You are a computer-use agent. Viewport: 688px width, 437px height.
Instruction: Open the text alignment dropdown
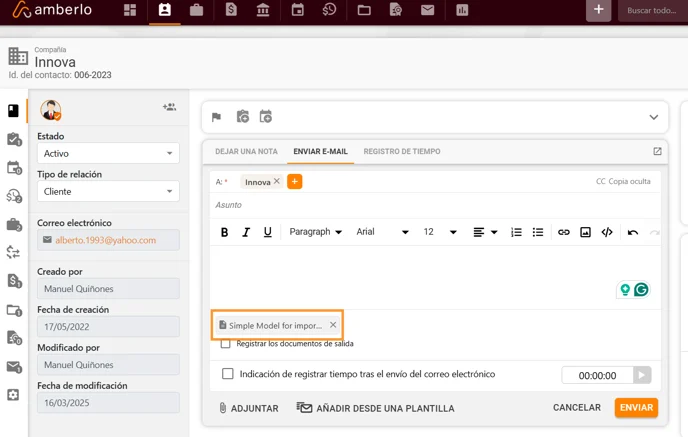pyautogui.click(x=485, y=232)
